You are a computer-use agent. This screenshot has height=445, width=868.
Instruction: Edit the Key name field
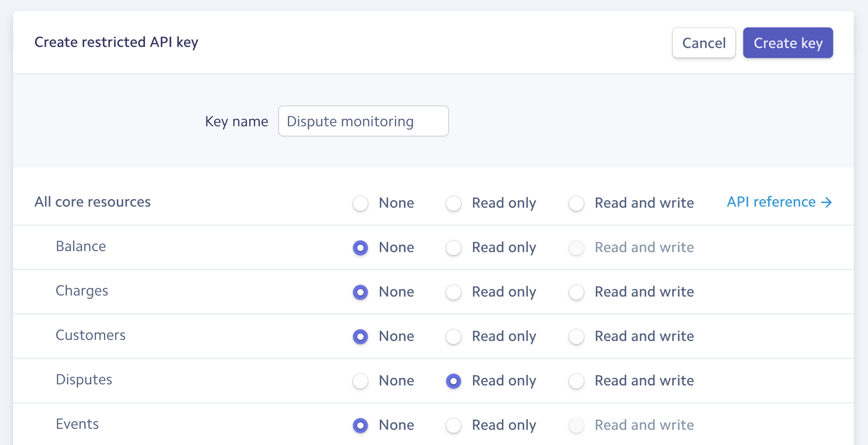pos(364,121)
